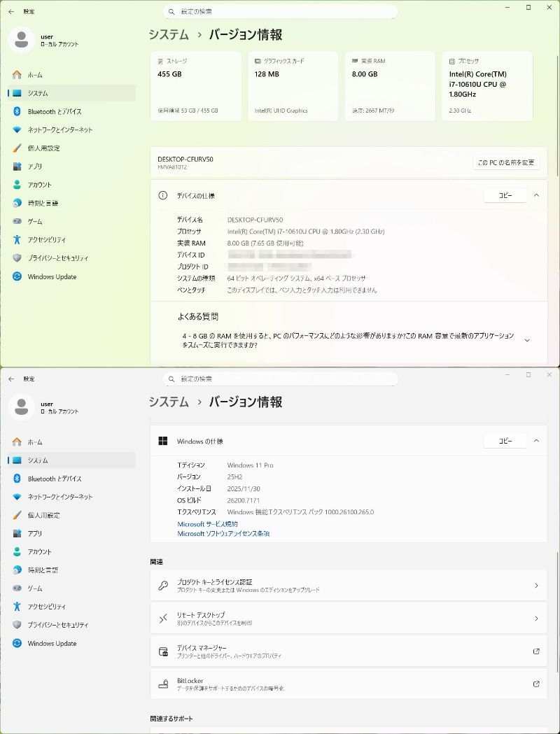This screenshot has width=560, height=734.
Task: Open プライバシーとセキュリティ in the lower window sidebar
Action: point(57,625)
